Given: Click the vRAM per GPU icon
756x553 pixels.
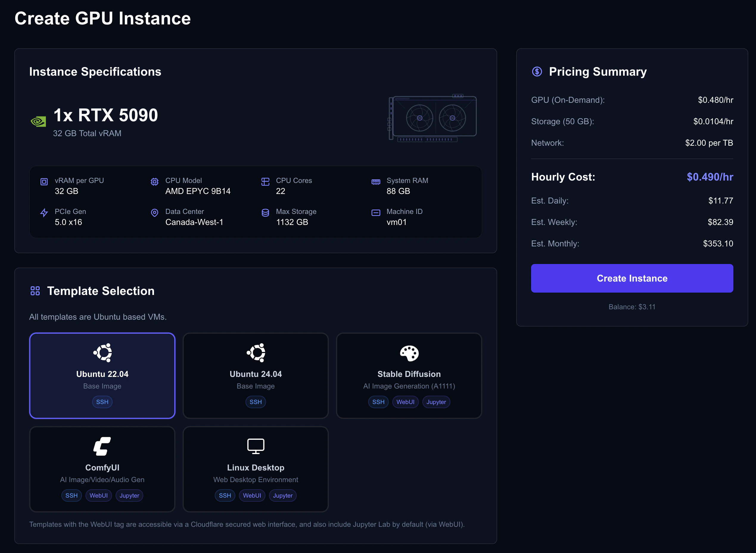Looking at the screenshot, I should coord(44,182).
